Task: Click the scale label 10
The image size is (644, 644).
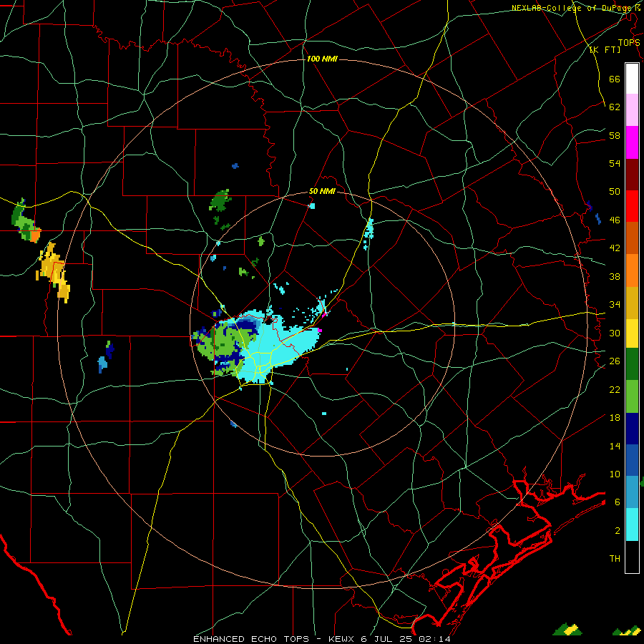Action: point(615,474)
